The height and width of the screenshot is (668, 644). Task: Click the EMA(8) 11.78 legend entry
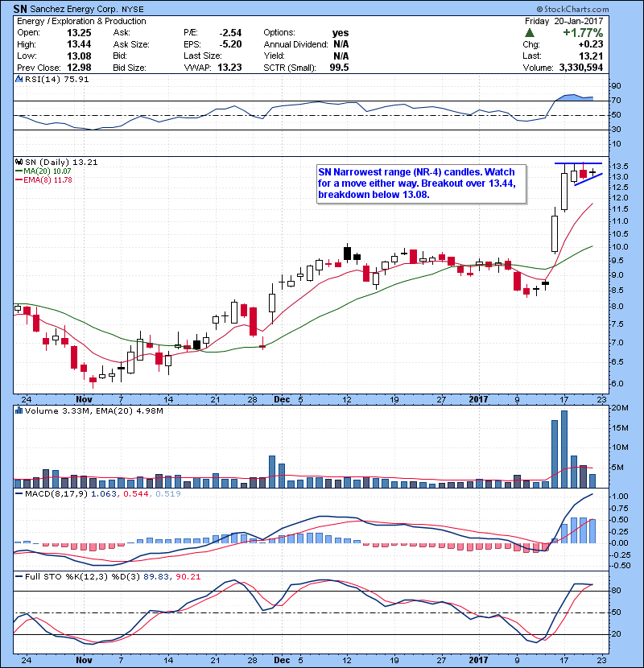(x=43, y=180)
